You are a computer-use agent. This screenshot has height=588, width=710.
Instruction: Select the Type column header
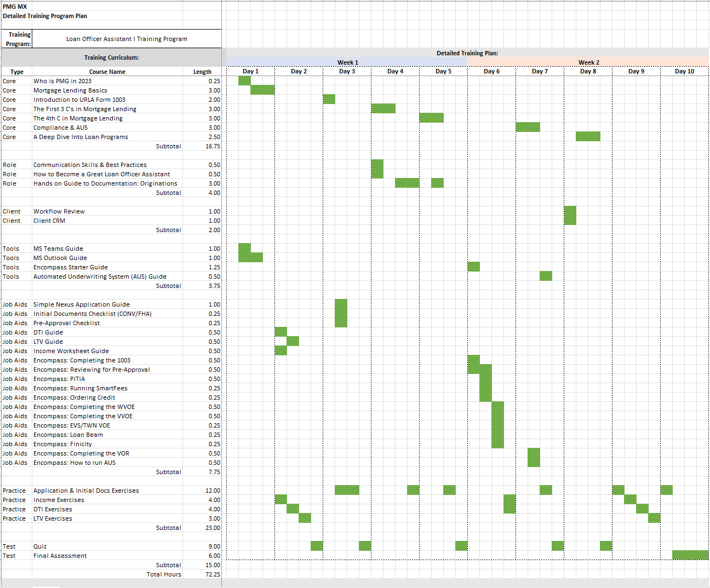click(17, 72)
